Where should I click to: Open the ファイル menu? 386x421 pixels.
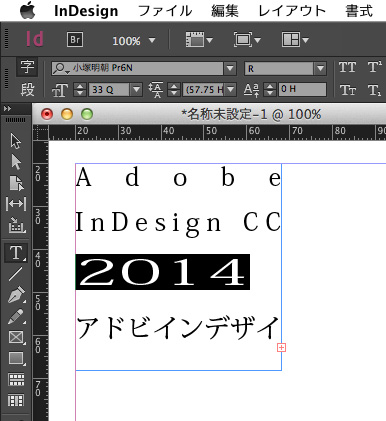[165, 11]
